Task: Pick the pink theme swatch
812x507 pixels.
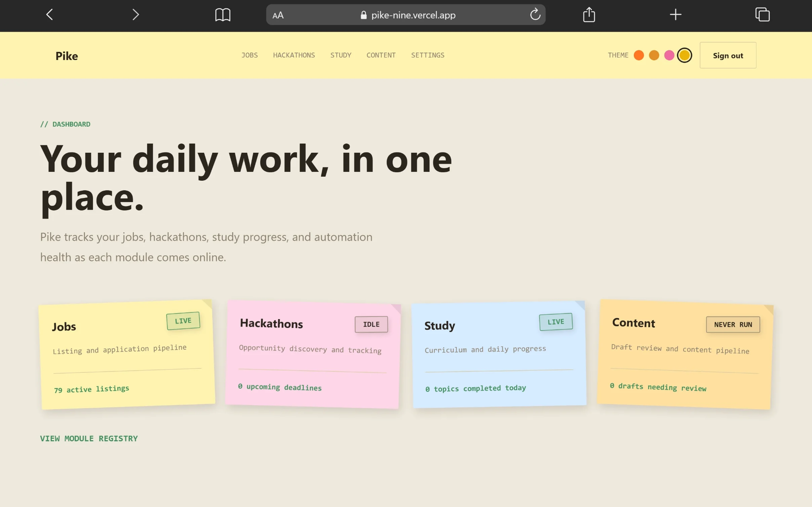Action: pos(669,55)
